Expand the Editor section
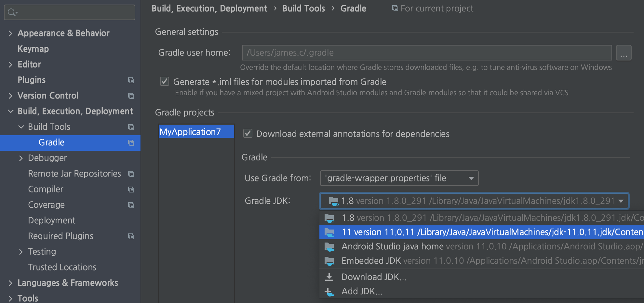This screenshot has height=303, width=644. [10, 64]
